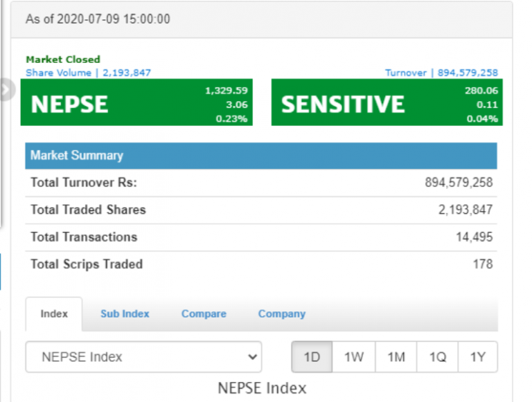Open the Compare tab
The image size is (532, 402).
tap(204, 313)
